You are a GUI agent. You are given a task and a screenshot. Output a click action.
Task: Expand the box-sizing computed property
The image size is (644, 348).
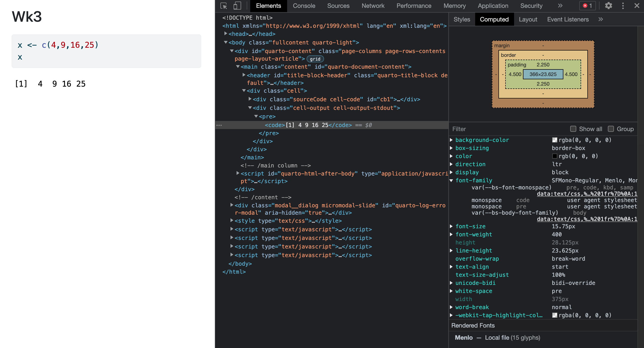pos(451,148)
